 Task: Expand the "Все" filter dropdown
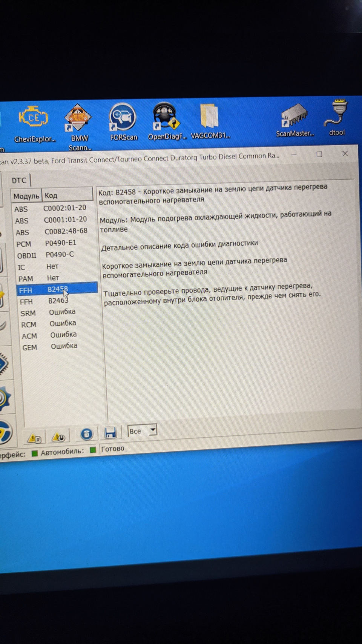153,430
